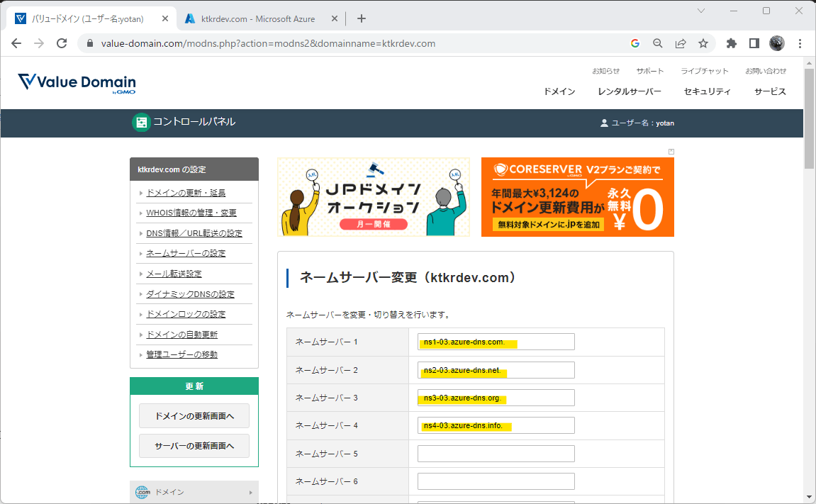Click ネームサーバー 3 input field
The height and width of the screenshot is (504, 816).
(496, 398)
